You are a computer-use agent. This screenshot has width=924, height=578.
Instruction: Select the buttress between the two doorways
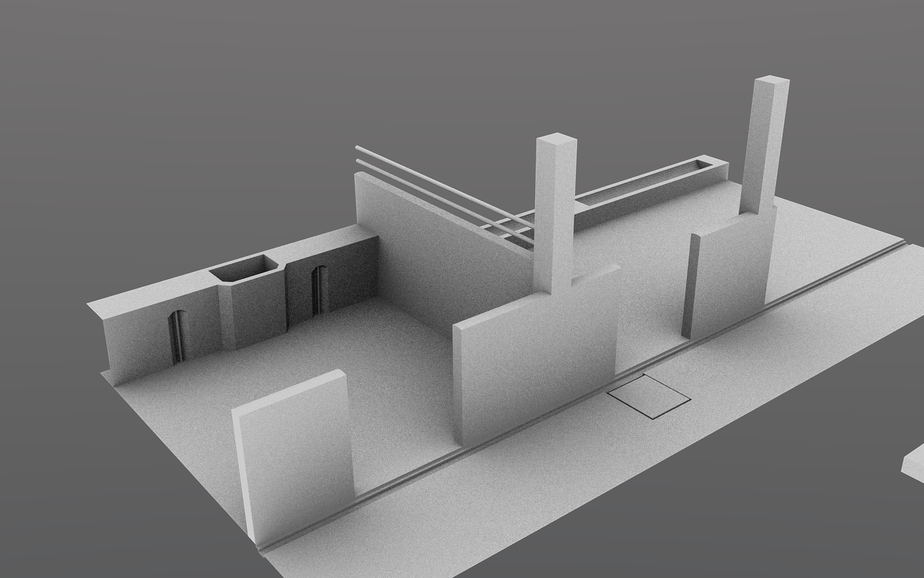pyautogui.click(x=253, y=315)
